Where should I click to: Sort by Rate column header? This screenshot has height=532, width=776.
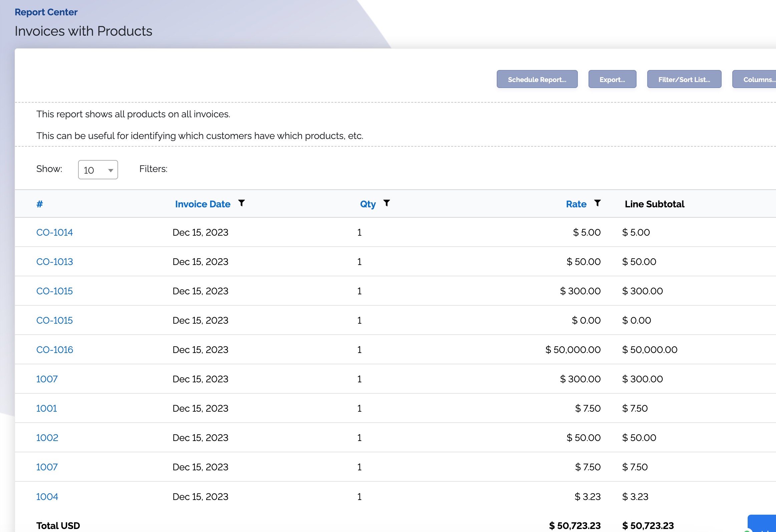[576, 204]
